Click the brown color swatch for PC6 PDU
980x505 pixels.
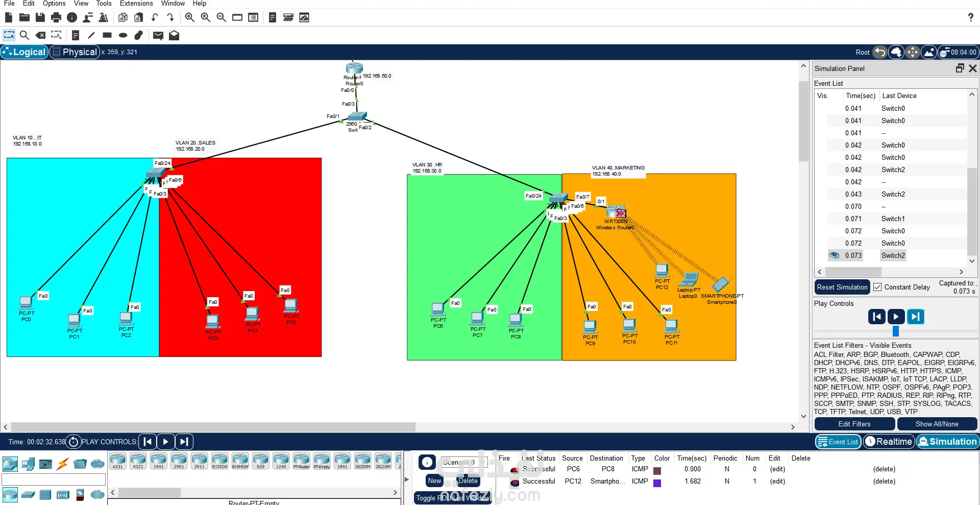point(657,471)
